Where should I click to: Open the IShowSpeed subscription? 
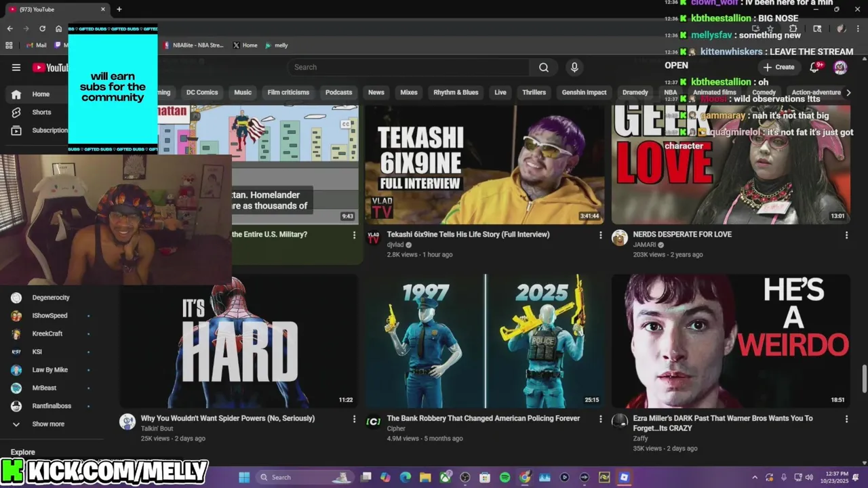pyautogui.click(x=50, y=316)
